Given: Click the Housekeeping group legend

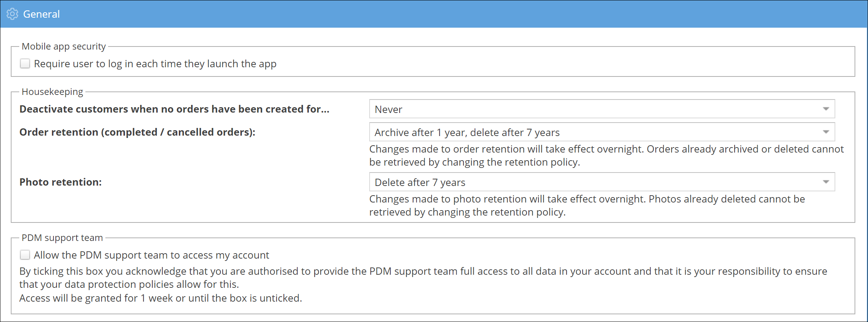Looking at the screenshot, I should [x=52, y=92].
